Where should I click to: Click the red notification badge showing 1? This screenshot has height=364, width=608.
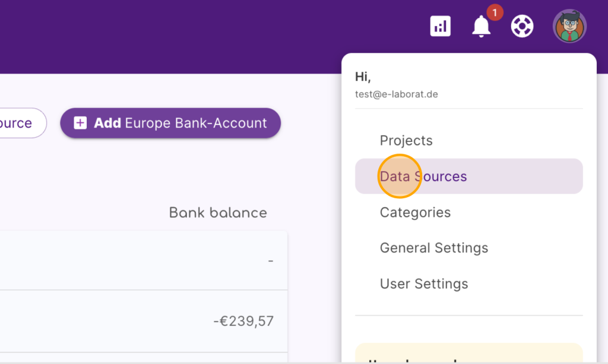495,12
